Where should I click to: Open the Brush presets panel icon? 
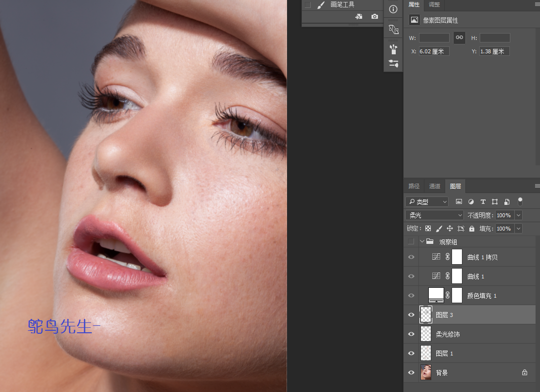pyautogui.click(x=393, y=49)
